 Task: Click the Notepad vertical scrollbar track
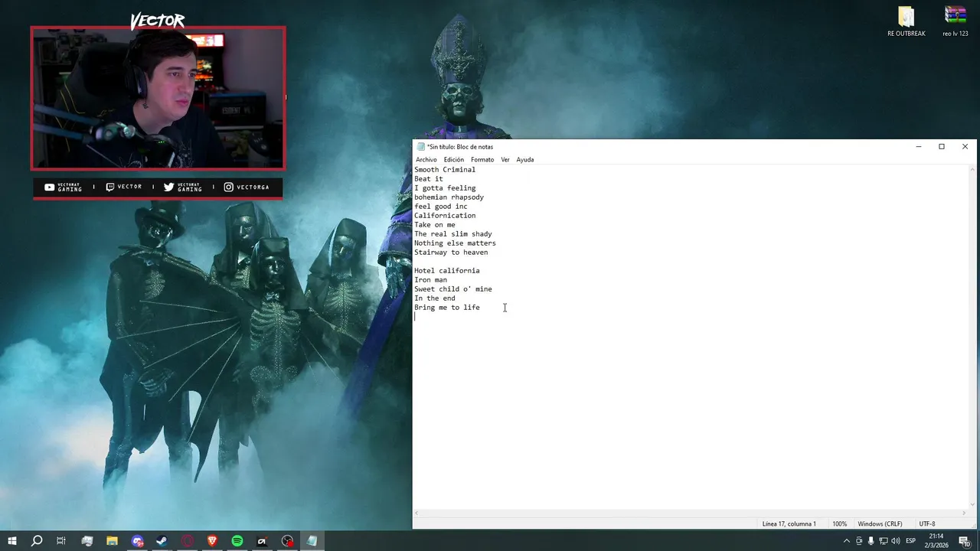pos(973,337)
